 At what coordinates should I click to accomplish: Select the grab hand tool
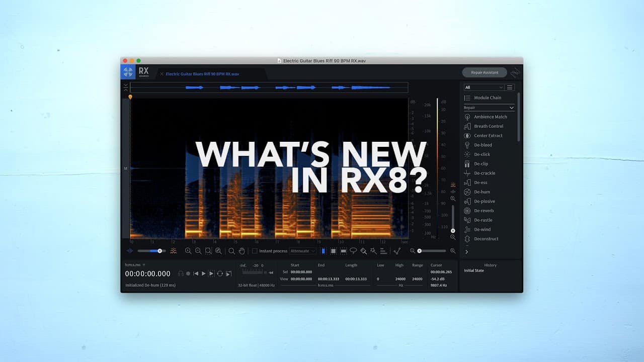pyautogui.click(x=242, y=251)
